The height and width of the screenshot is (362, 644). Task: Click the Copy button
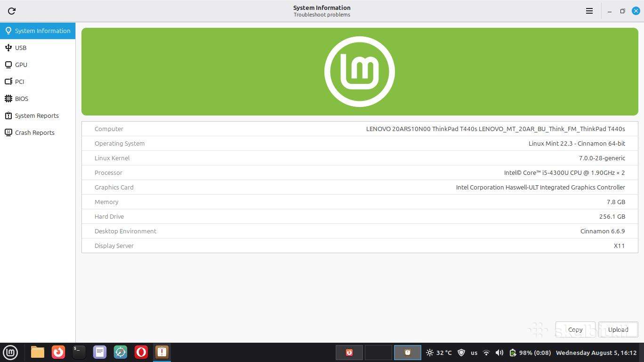[575, 329]
